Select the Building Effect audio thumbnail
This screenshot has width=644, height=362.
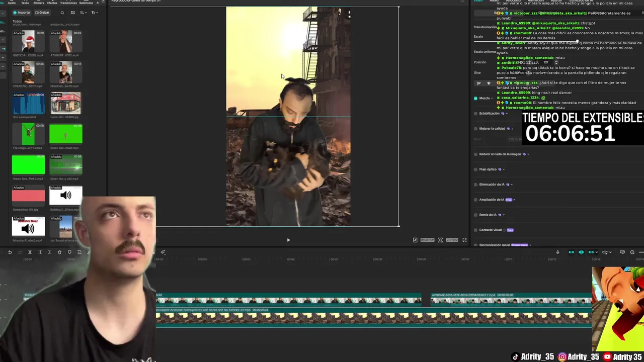point(65,196)
